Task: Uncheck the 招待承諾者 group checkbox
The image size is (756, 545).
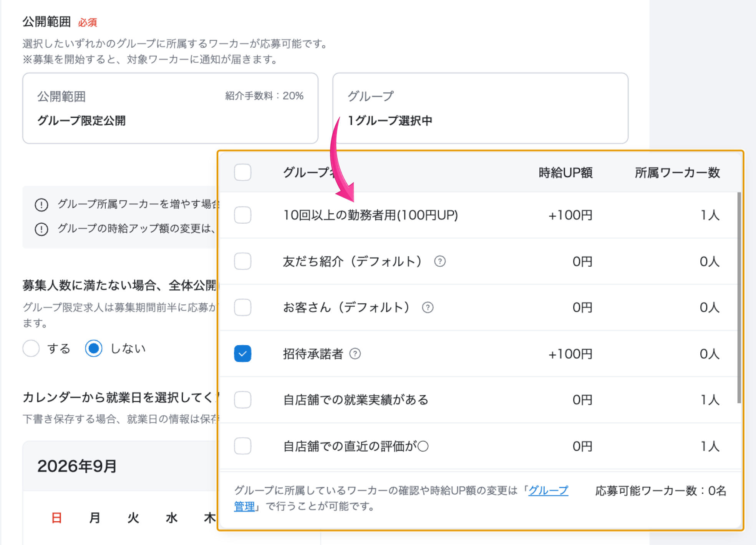Action: (243, 354)
